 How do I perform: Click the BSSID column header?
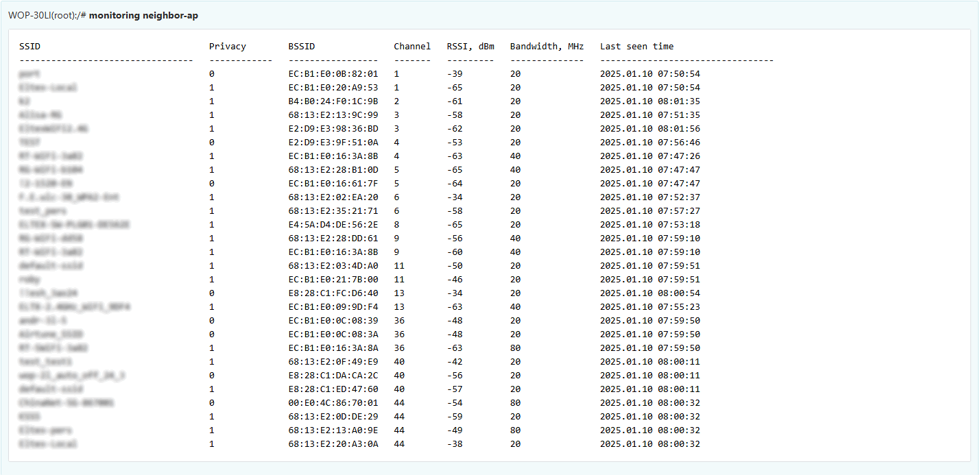click(x=302, y=47)
